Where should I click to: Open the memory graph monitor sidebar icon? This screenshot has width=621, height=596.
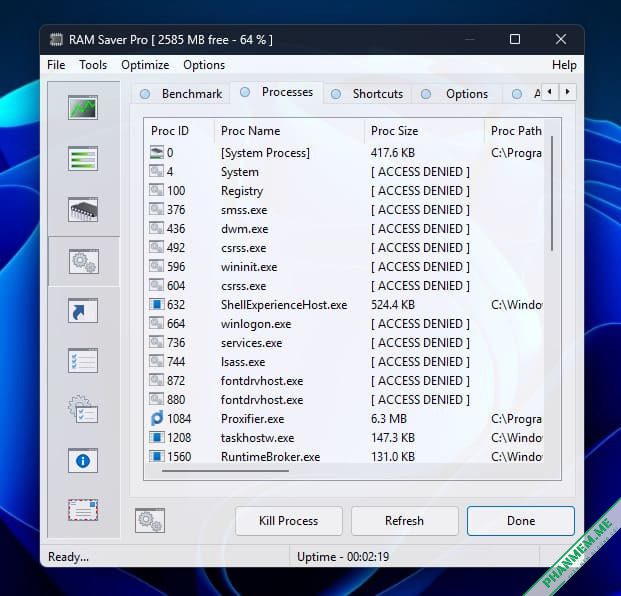point(83,107)
